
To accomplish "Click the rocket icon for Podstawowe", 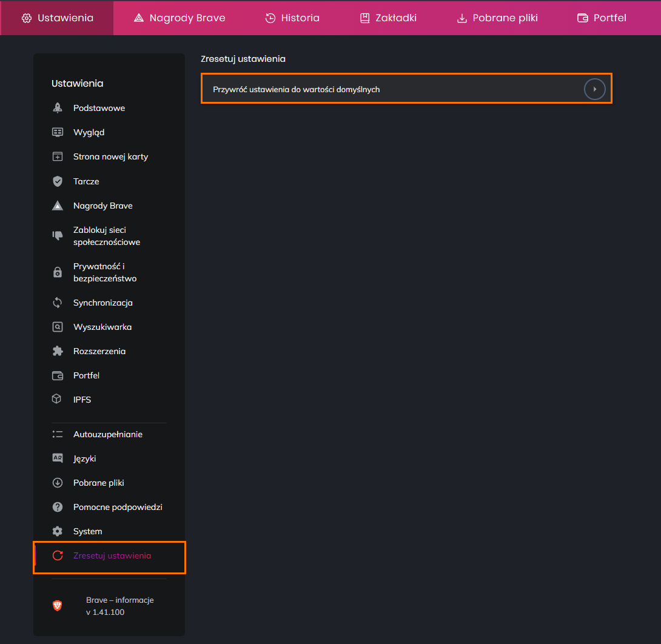I will tap(58, 108).
